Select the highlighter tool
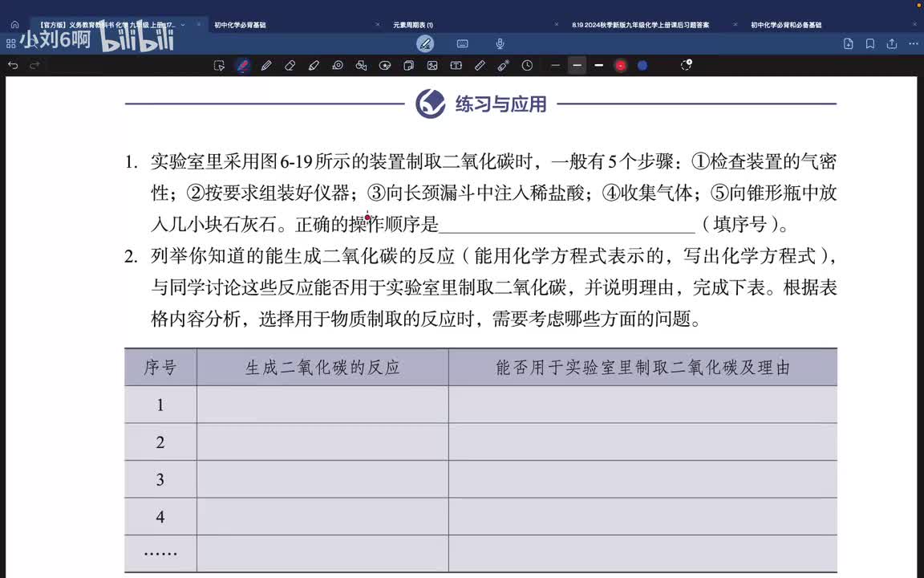This screenshot has width=924, height=578. [x=314, y=66]
